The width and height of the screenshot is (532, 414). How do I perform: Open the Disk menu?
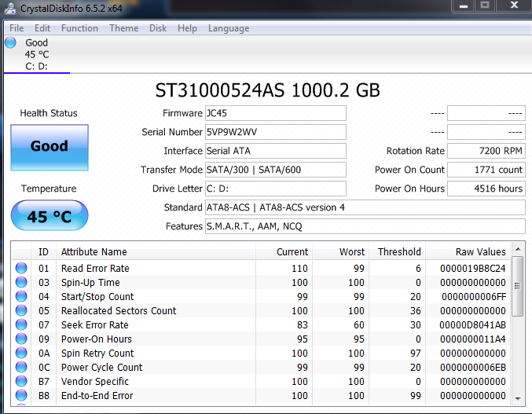click(158, 28)
